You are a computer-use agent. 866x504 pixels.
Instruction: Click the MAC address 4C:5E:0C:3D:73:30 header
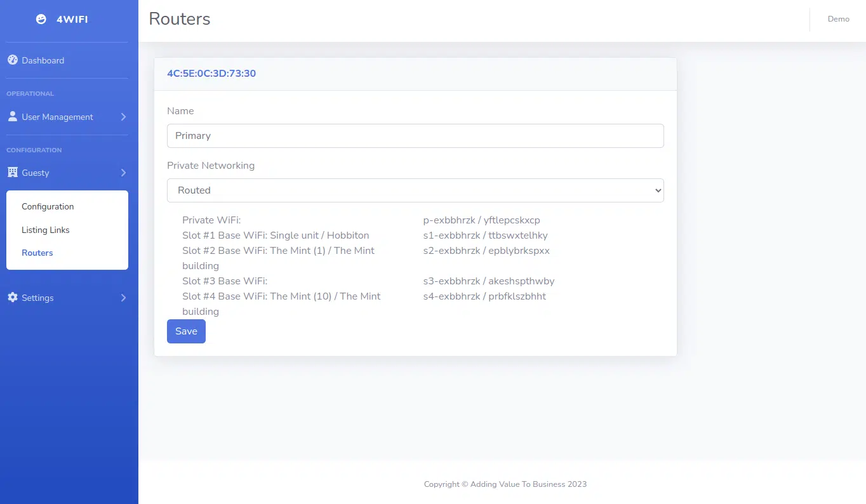[x=211, y=74]
